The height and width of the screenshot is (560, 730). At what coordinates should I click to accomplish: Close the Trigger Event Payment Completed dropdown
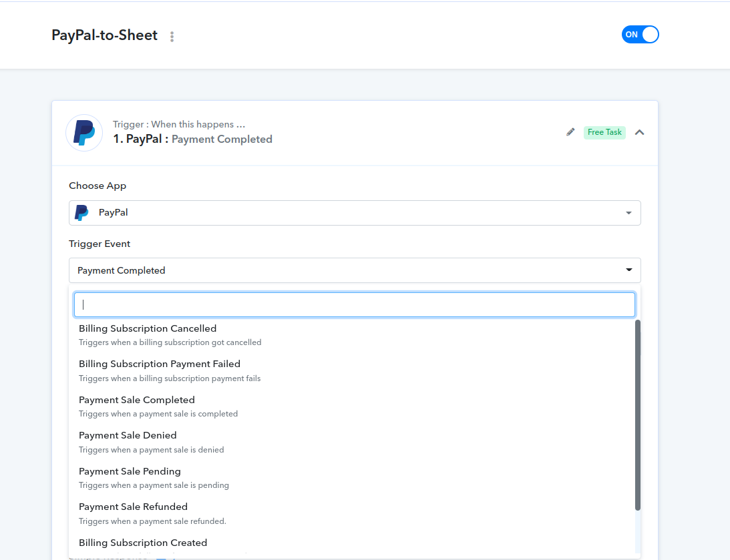355,270
